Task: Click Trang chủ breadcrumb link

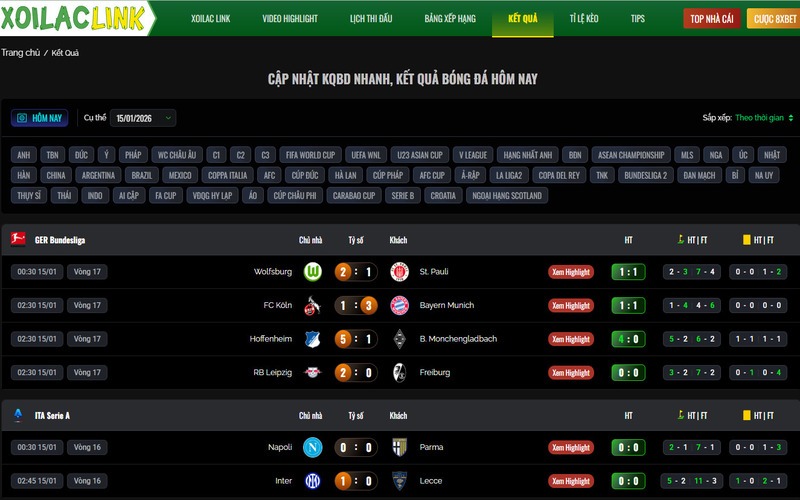Action: (x=20, y=53)
